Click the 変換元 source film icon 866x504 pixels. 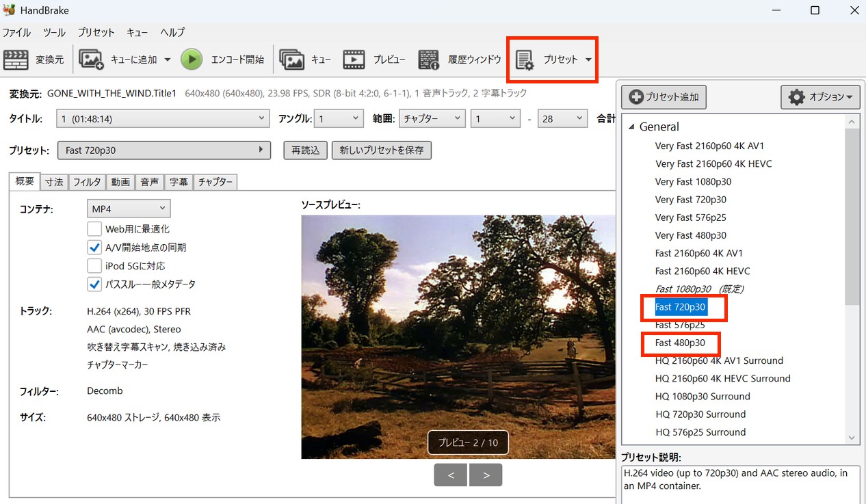pos(16,59)
